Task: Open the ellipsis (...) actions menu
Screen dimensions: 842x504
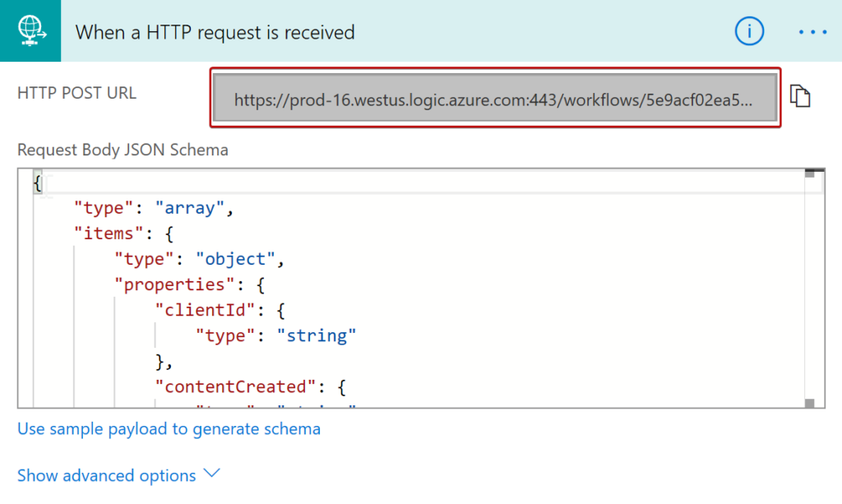Action: click(x=812, y=31)
